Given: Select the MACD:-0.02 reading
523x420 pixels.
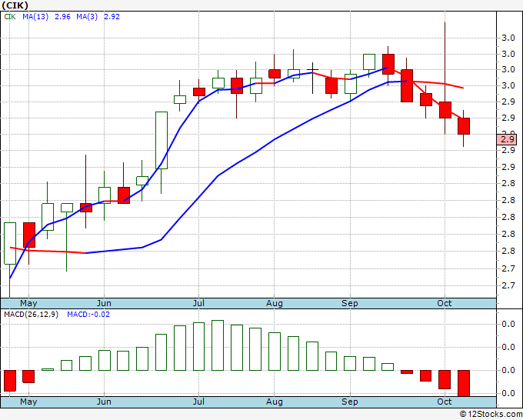Looking at the screenshot, I should [x=88, y=315].
